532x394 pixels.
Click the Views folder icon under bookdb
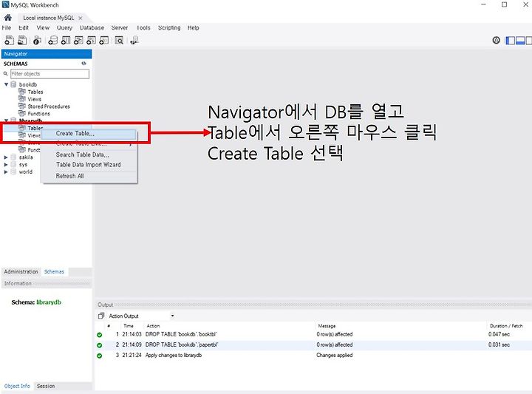[22, 99]
